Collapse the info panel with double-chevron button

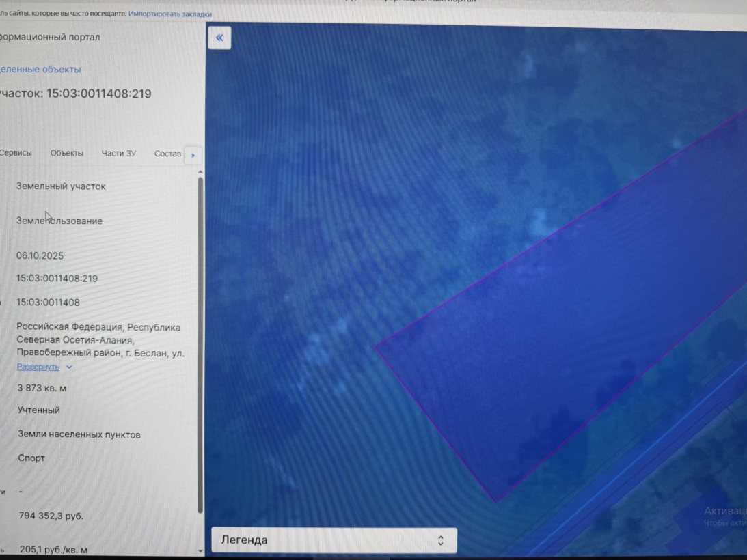point(219,38)
